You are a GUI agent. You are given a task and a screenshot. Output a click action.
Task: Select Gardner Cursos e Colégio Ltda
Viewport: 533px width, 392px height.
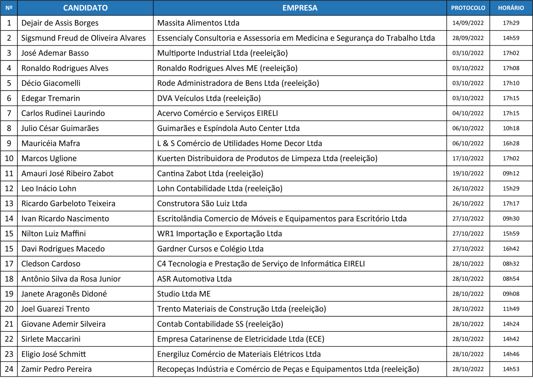coord(210,249)
